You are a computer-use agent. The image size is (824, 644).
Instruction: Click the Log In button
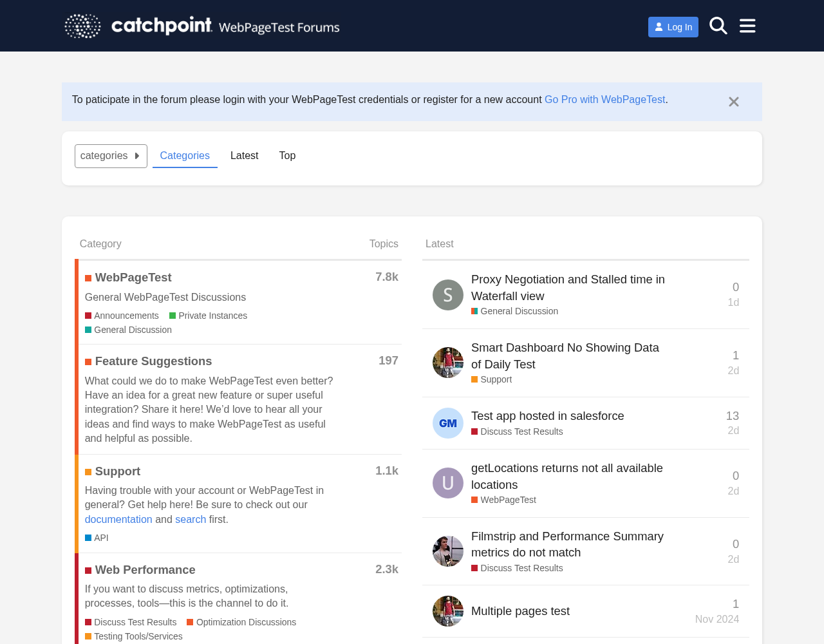pos(673,27)
